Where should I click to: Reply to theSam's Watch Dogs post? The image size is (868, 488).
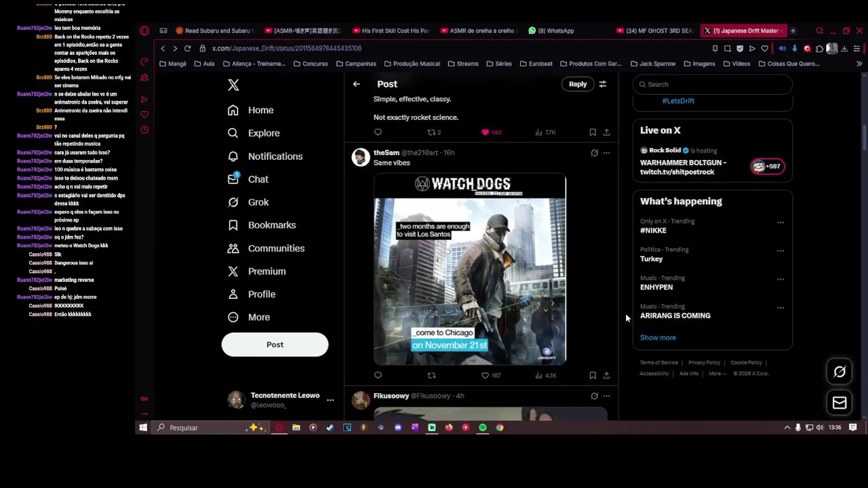(378, 375)
